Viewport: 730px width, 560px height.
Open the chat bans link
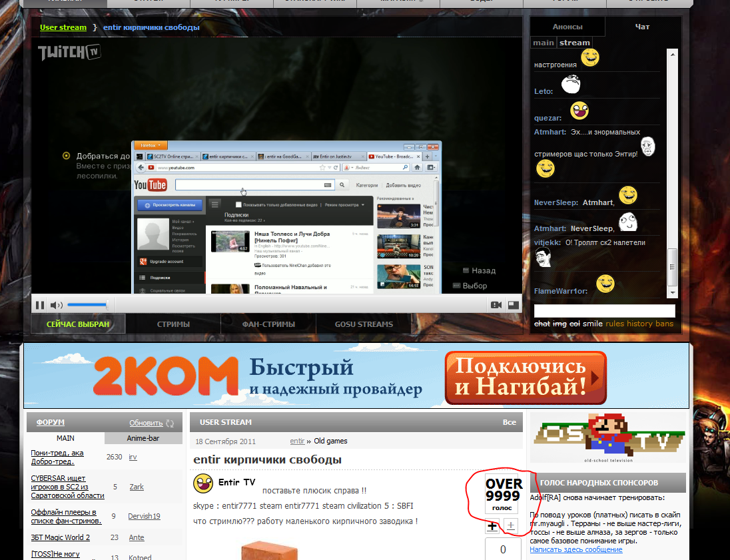click(664, 324)
